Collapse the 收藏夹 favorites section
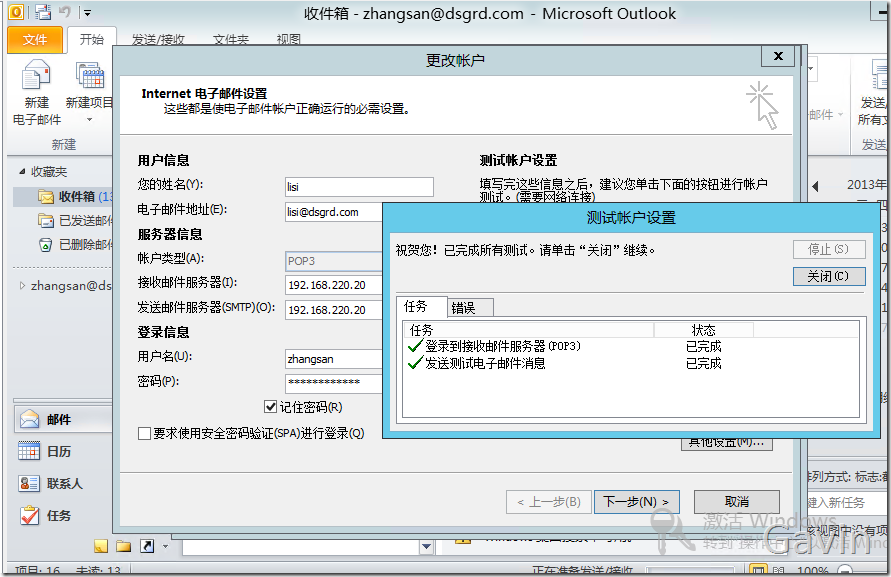891x577 pixels. tap(22, 171)
